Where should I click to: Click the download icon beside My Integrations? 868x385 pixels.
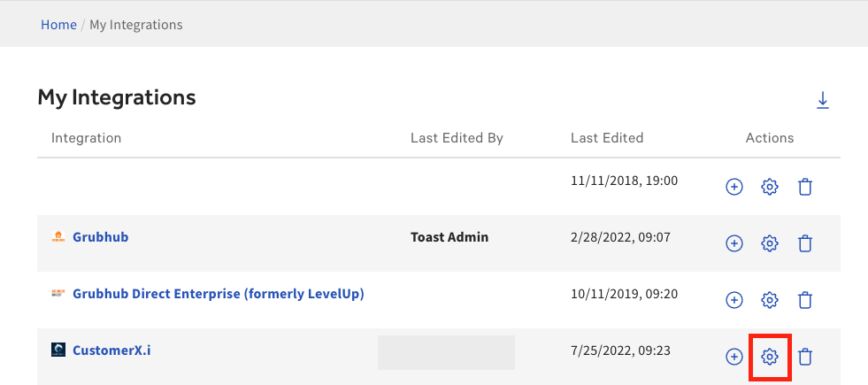coord(822,100)
